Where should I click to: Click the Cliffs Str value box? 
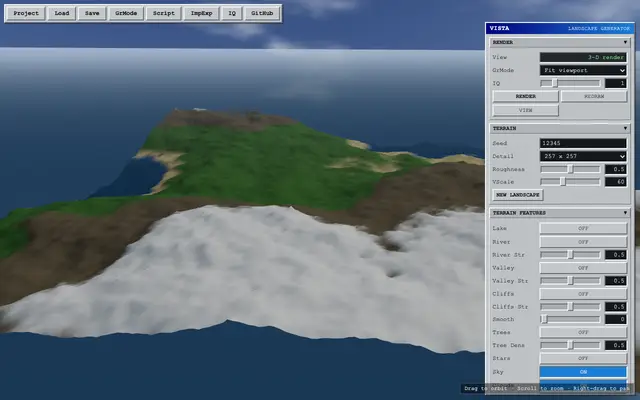pyautogui.click(x=616, y=307)
